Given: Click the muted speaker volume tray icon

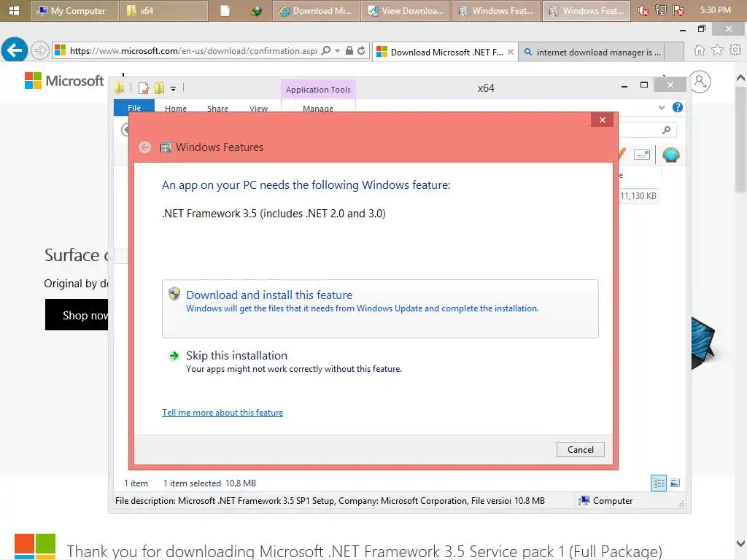Looking at the screenshot, I should coord(643,10).
